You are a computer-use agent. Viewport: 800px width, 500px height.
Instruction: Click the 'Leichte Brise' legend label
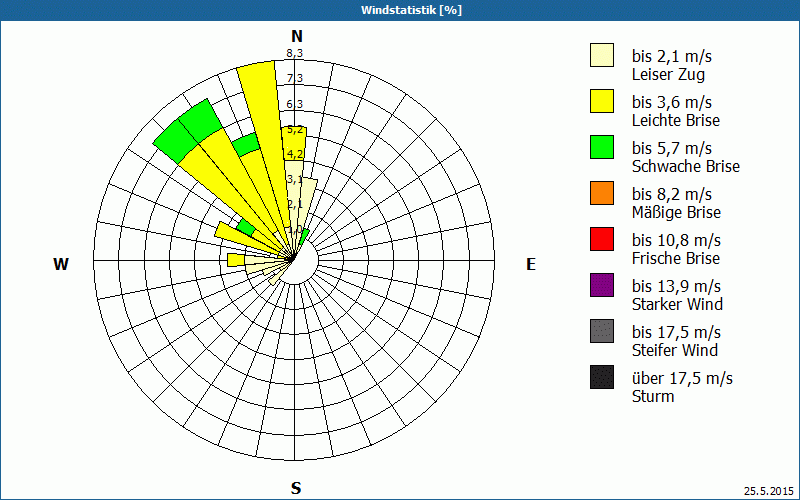coord(676,120)
